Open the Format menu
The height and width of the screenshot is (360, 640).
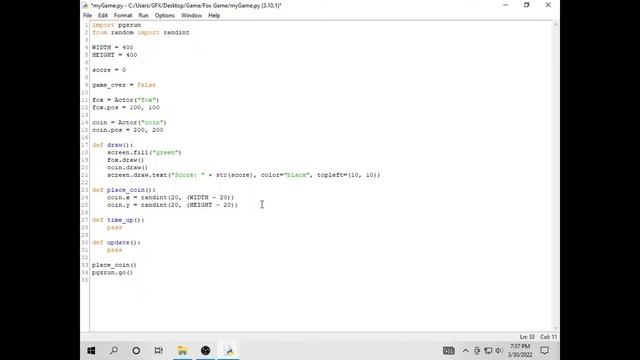[123, 16]
